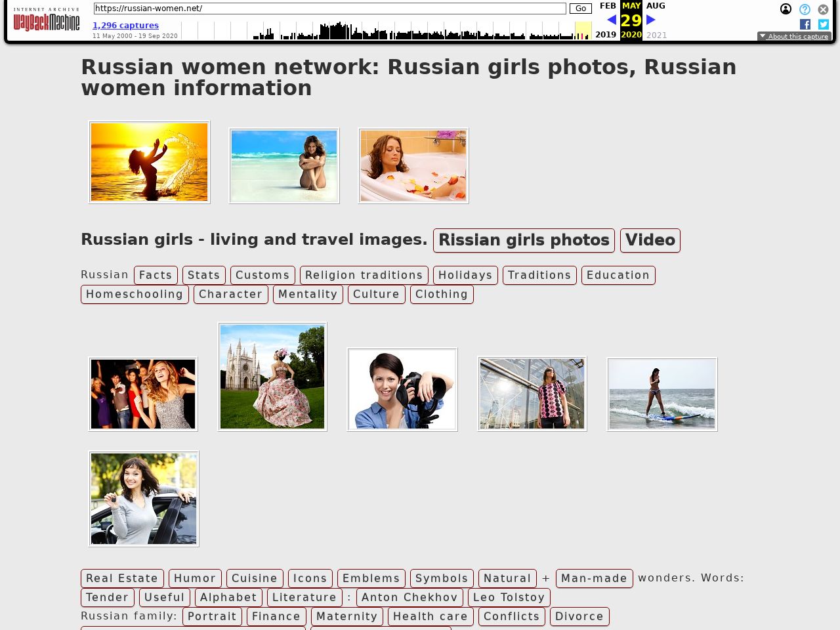Share capture on Twitter icon
This screenshot has width=840, height=630.
pyautogui.click(x=824, y=24)
